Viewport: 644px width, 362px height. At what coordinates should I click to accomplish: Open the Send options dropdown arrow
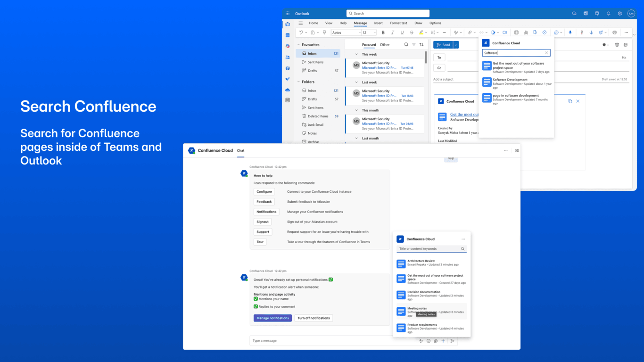(x=456, y=45)
